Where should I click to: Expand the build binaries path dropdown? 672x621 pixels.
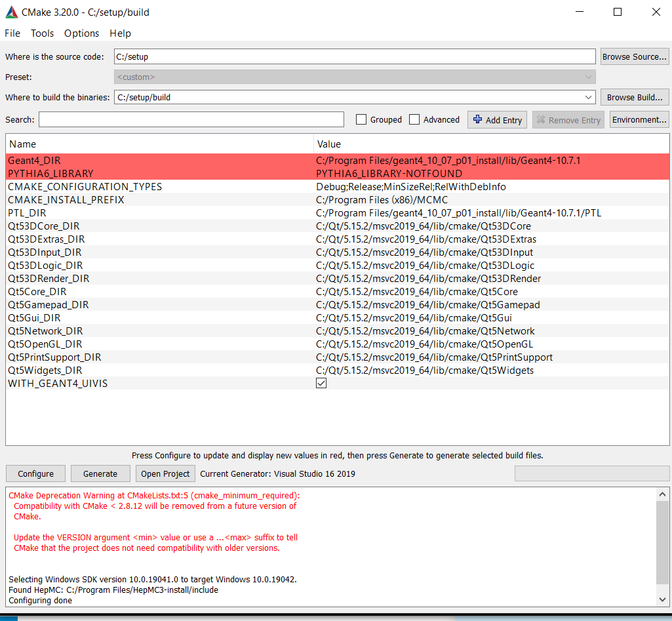[588, 98]
